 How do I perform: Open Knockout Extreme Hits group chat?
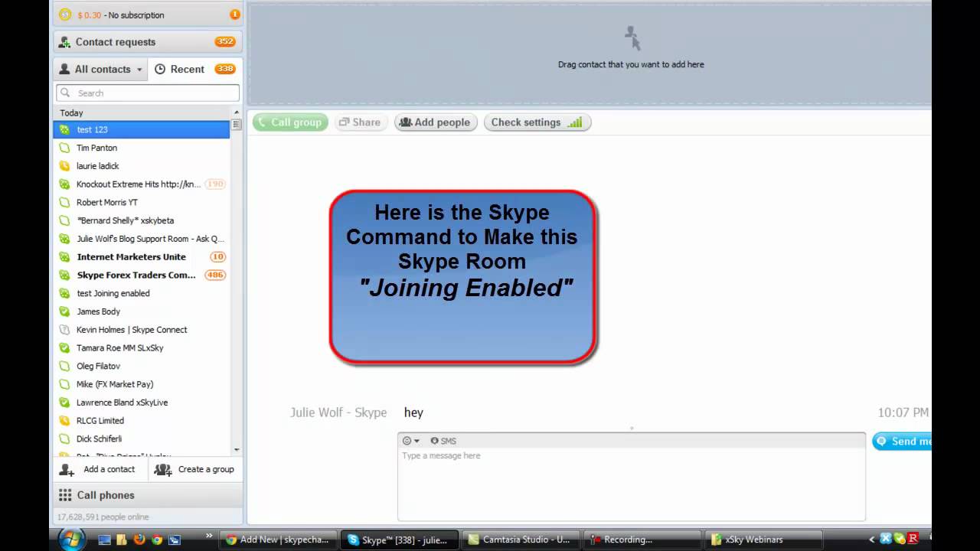pyautogui.click(x=142, y=184)
